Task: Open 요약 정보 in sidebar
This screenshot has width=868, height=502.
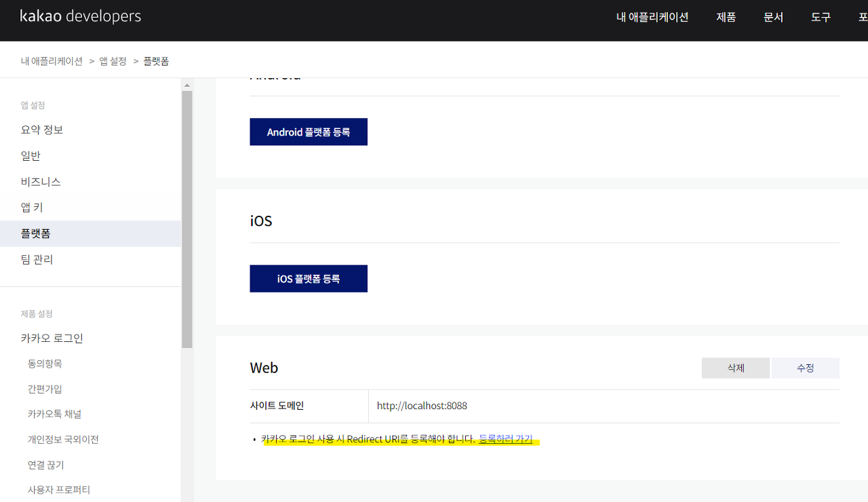Action: 42,130
